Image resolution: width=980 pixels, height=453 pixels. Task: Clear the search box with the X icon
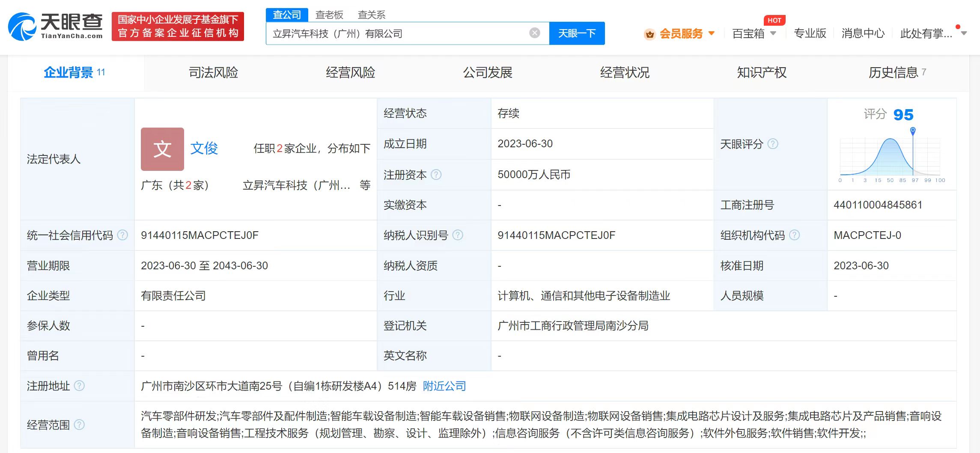pyautogui.click(x=535, y=33)
